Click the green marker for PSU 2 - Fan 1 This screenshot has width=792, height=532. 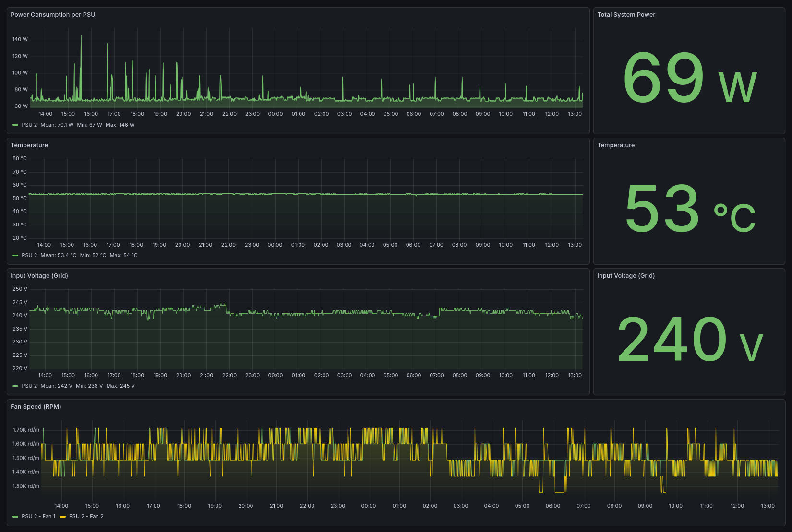(x=15, y=516)
